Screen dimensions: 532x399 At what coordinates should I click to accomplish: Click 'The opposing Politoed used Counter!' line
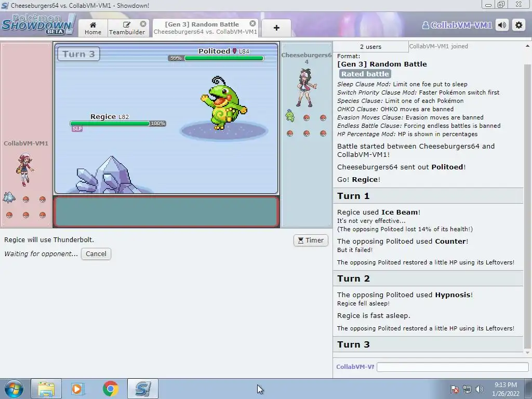(403, 241)
